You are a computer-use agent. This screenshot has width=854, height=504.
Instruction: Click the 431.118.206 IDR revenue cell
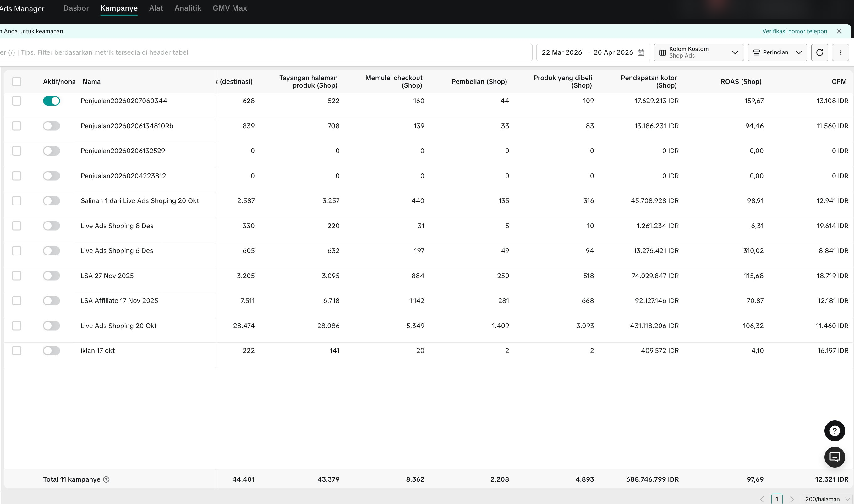[654, 326]
